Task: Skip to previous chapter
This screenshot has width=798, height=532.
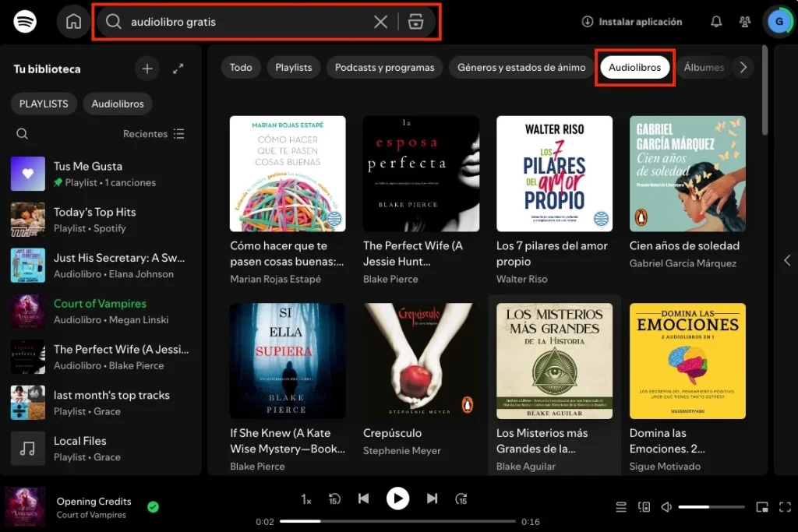Action: pyautogui.click(x=363, y=499)
